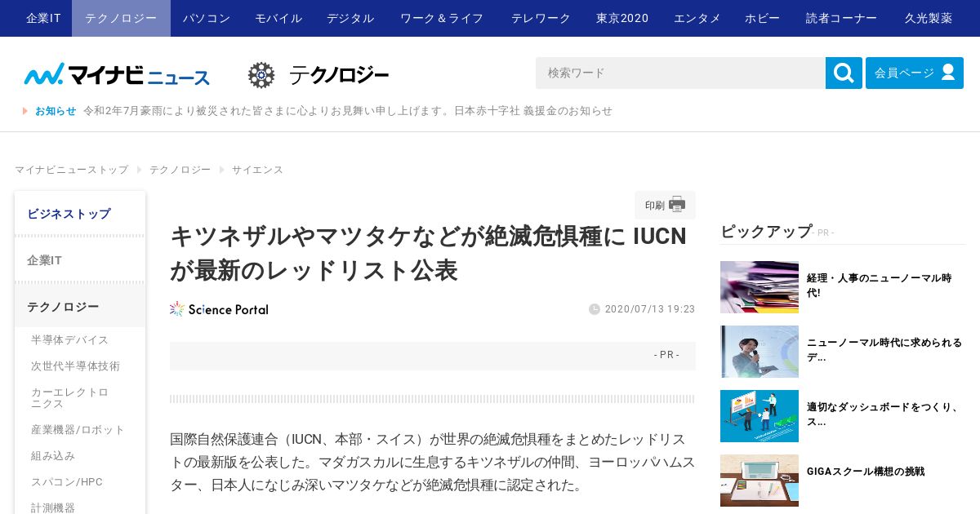Open ワーク＆ライフ in top navigation
This screenshot has width=980, height=514.
pyautogui.click(x=442, y=18)
